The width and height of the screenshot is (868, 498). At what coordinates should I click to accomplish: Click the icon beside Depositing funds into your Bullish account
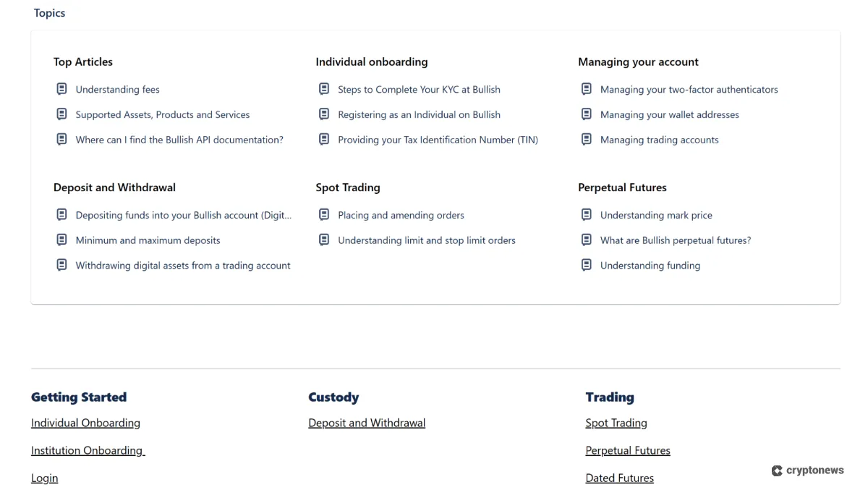tap(61, 215)
